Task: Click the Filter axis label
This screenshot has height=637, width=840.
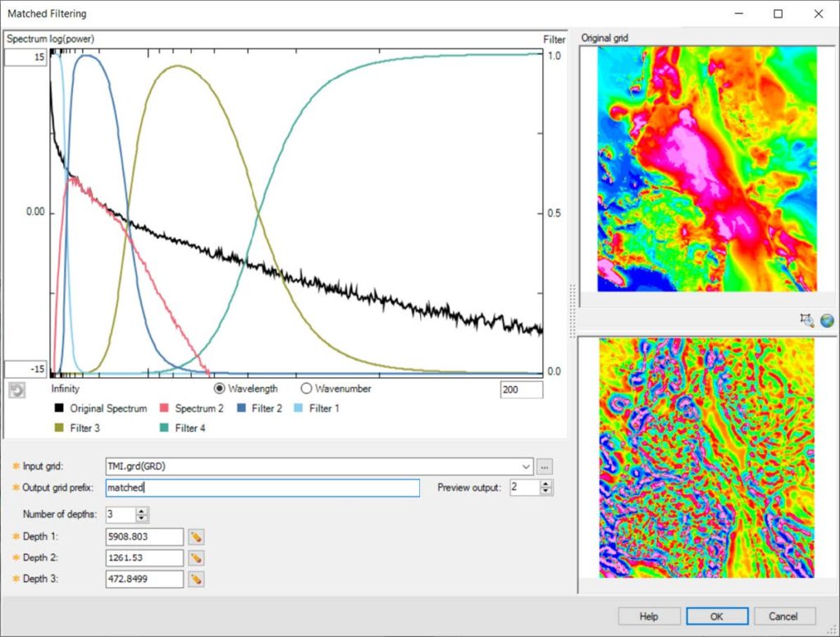Action: pos(555,39)
